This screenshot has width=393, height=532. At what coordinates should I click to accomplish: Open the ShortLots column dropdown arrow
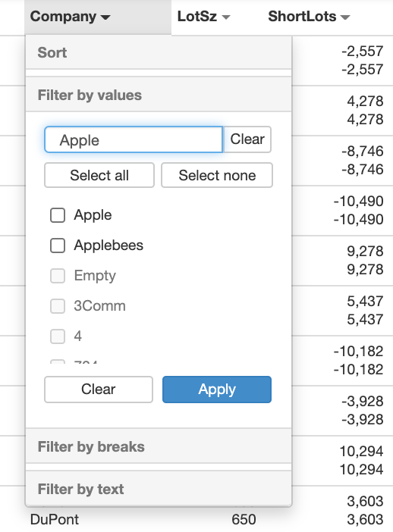pos(345,17)
